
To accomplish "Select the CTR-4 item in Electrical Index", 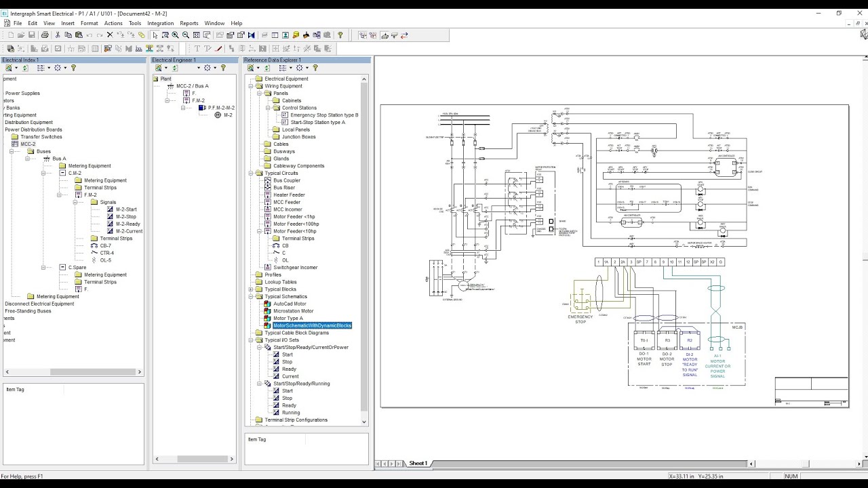I will click(107, 253).
